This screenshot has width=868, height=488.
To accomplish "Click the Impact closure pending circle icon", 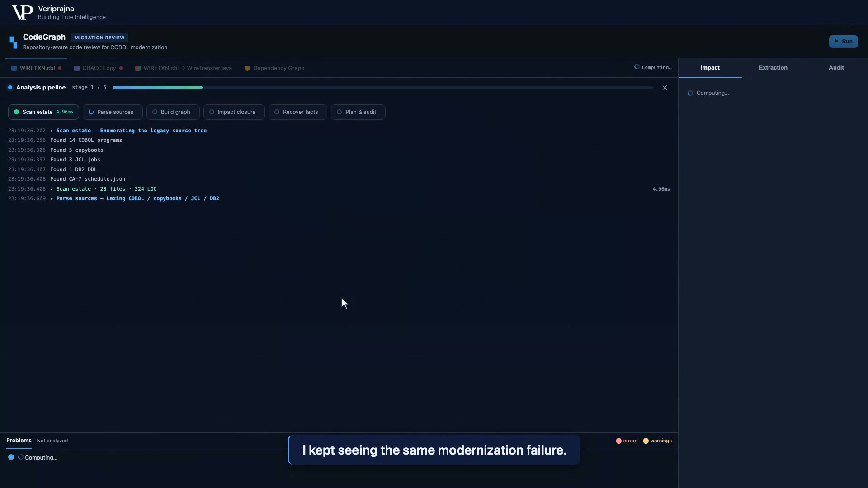I will tap(212, 112).
